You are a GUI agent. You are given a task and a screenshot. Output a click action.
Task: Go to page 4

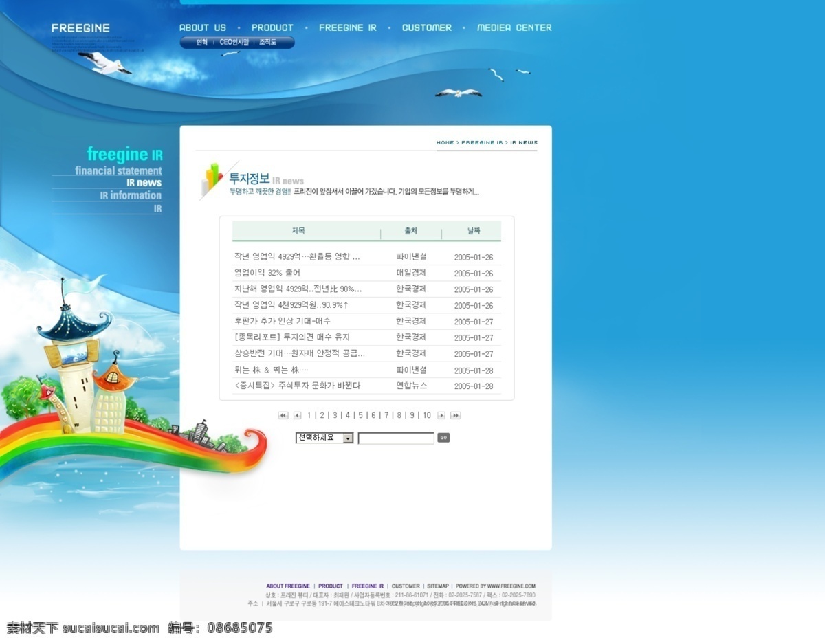pyautogui.click(x=348, y=415)
